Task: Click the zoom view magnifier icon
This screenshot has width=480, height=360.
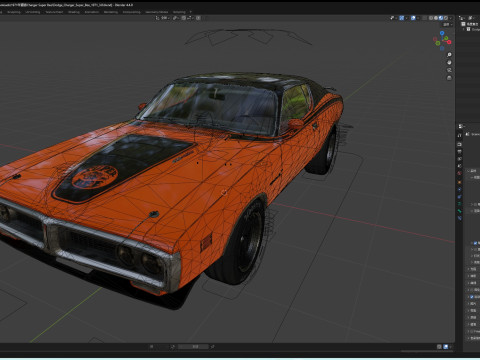Action: pos(449,54)
